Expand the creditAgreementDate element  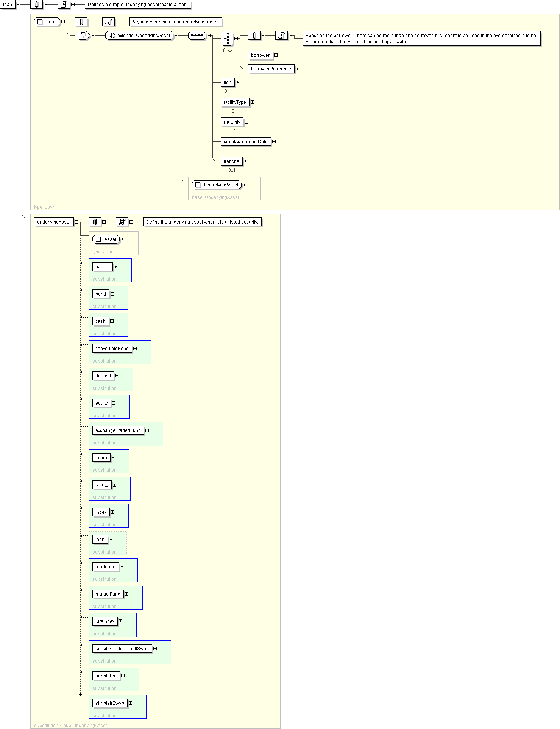tap(274, 142)
